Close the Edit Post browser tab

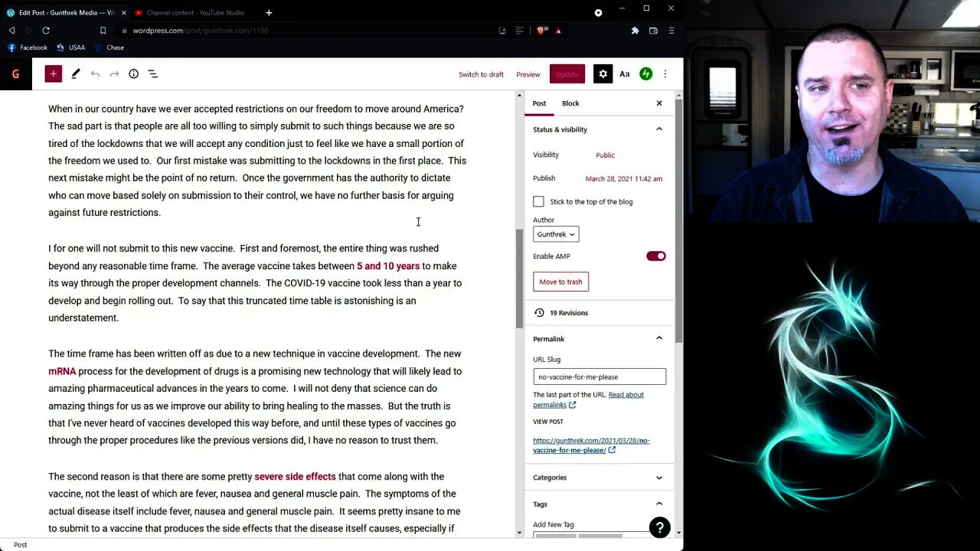(124, 12)
